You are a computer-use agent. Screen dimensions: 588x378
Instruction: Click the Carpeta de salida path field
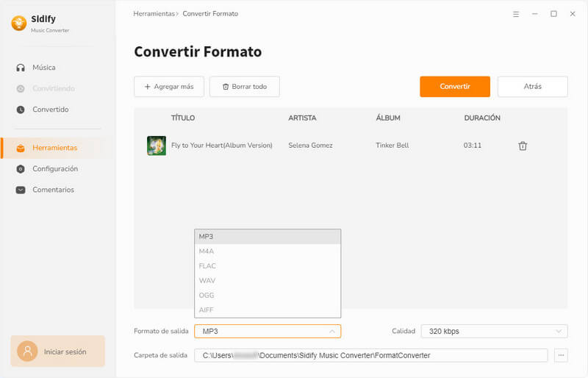[371, 355]
